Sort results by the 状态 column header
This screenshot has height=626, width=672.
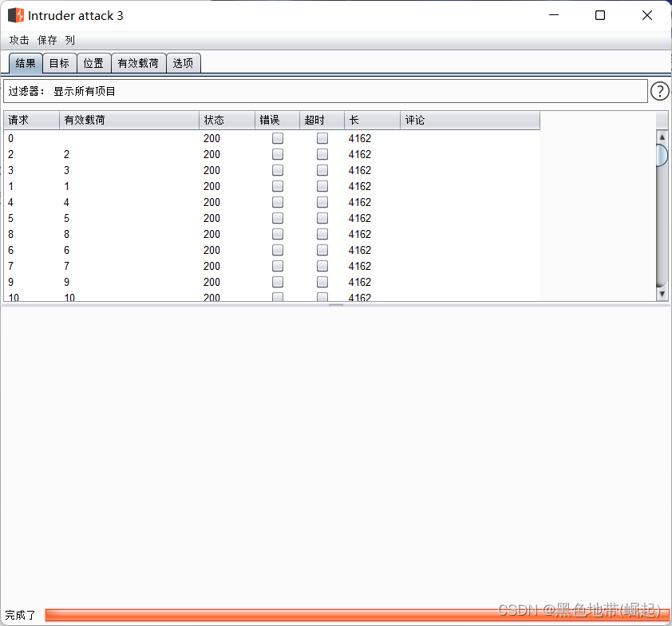point(227,120)
